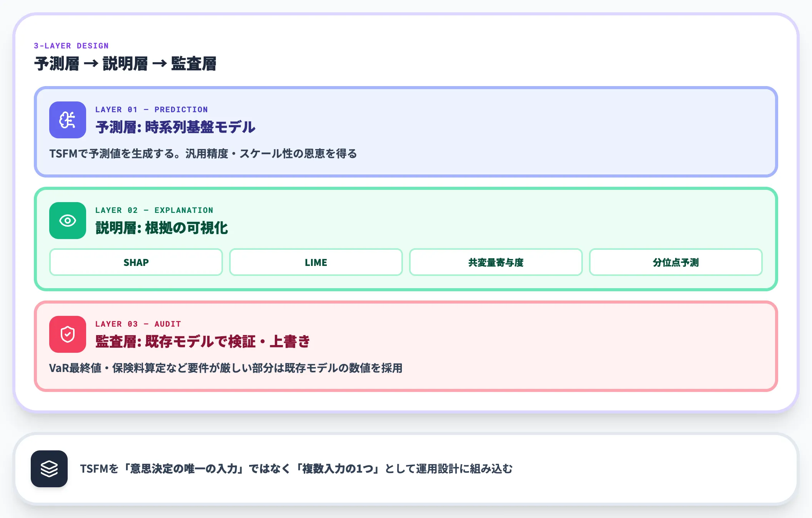Click description starting VaR最終値・保険料算定
Viewport: 812px width, 518px height.
pos(226,368)
